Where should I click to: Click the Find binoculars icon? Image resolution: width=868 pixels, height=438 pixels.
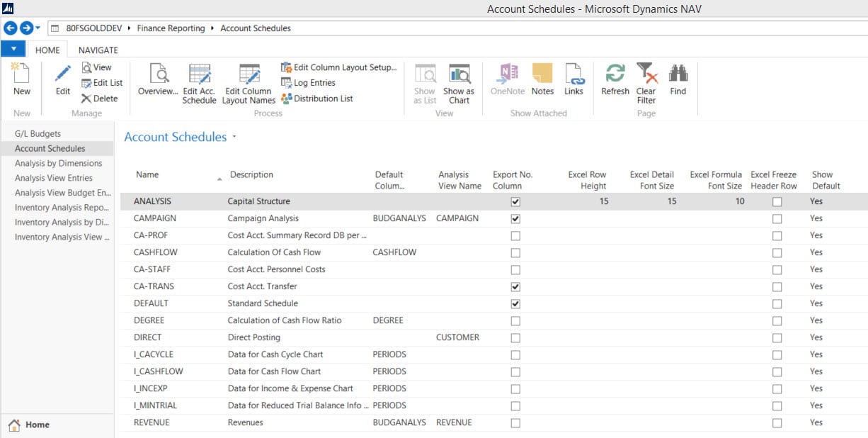point(678,74)
